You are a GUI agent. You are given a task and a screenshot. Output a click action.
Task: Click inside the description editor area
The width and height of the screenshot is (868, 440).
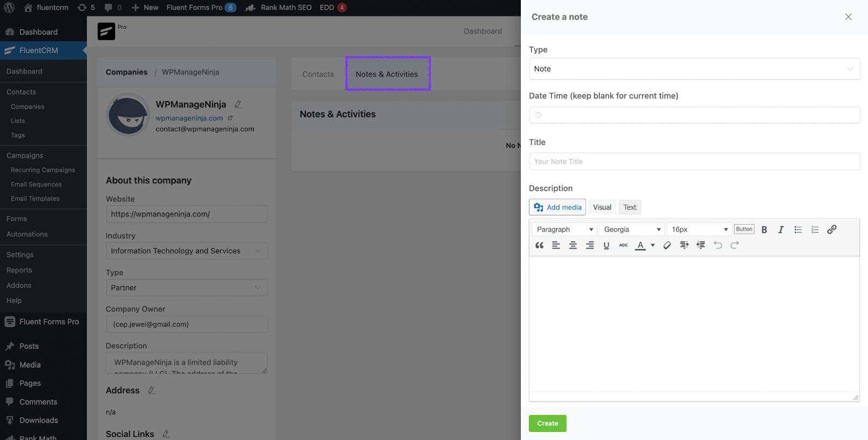tap(694, 324)
